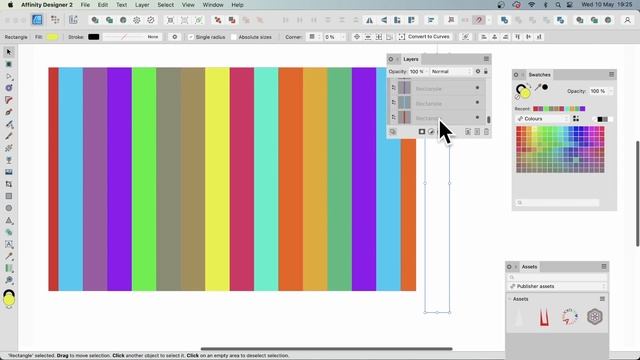
Task: Open the Swatches panel options menu
Action: 611,74
